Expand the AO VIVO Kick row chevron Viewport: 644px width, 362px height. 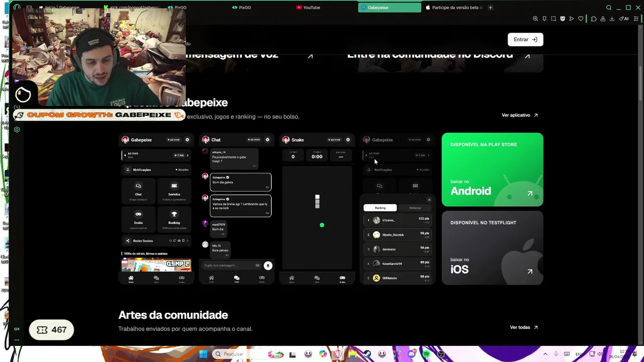188,155
